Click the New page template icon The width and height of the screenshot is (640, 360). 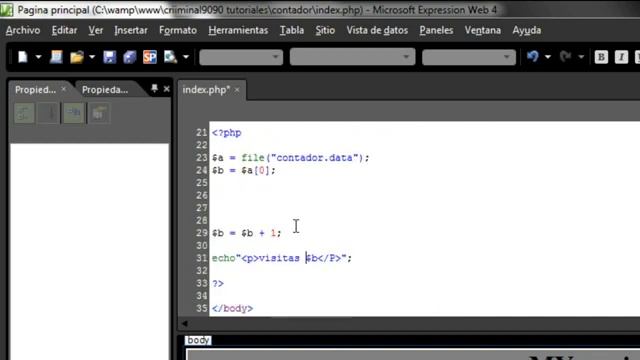(56, 57)
